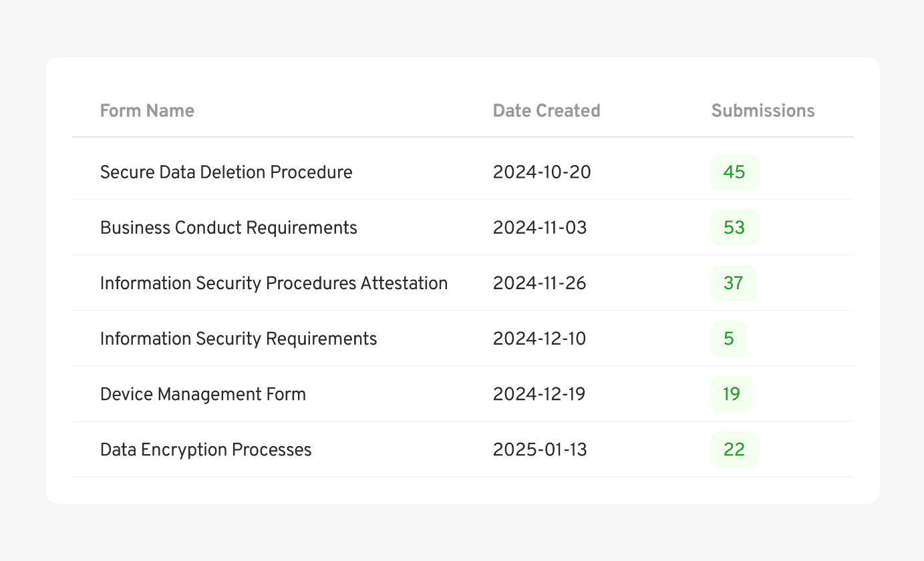The image size is (924, 561).
Task: Open the Data Encryption Processes form
Action: pos(205,449)
